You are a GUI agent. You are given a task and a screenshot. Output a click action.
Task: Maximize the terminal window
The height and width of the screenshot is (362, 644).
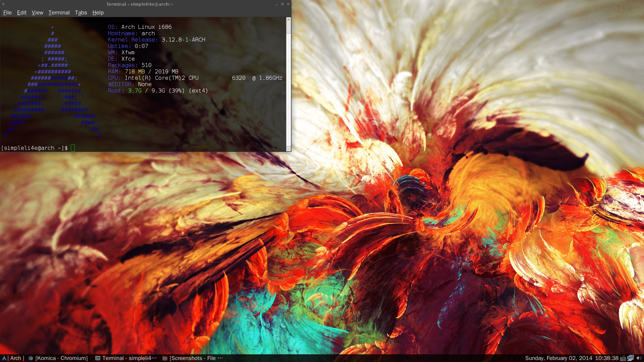point(282,4)
